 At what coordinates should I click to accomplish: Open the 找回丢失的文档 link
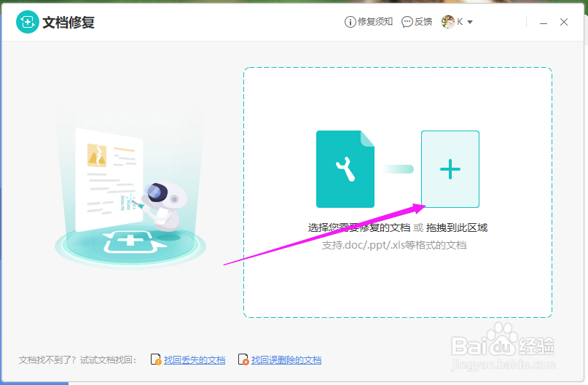click(x=195, y=360)
